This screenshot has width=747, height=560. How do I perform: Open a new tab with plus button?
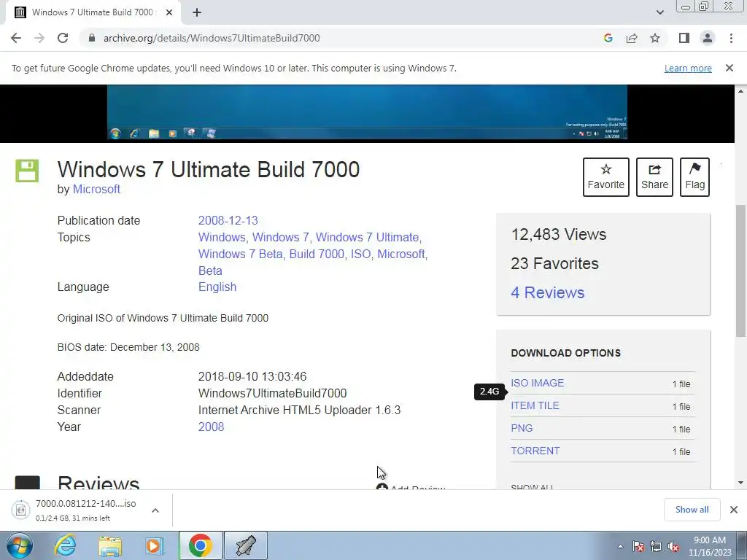[197, 12]
